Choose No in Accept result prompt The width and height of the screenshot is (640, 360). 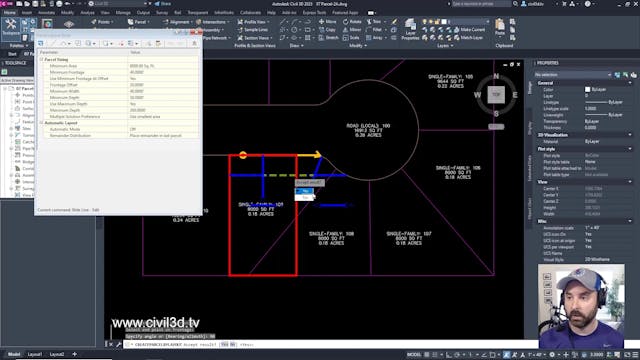click(x=304, y=198)
